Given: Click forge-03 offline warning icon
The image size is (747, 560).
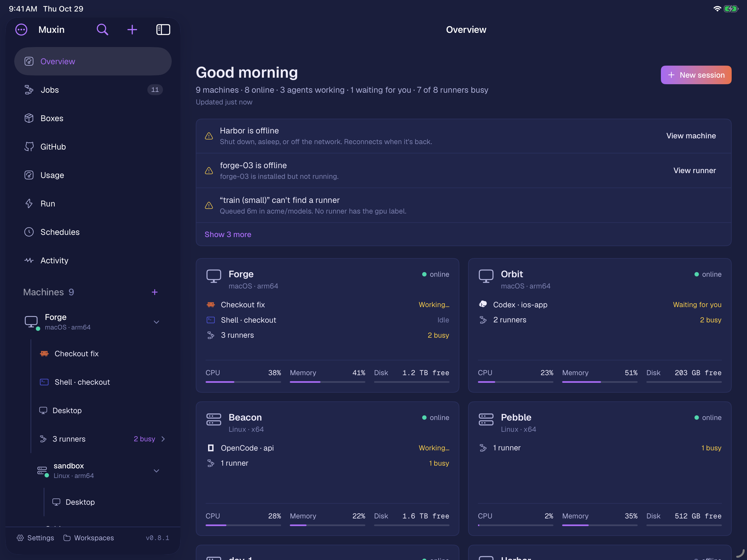Looking at the screenshot, I should pyautogui.click(x=209, y=171).
